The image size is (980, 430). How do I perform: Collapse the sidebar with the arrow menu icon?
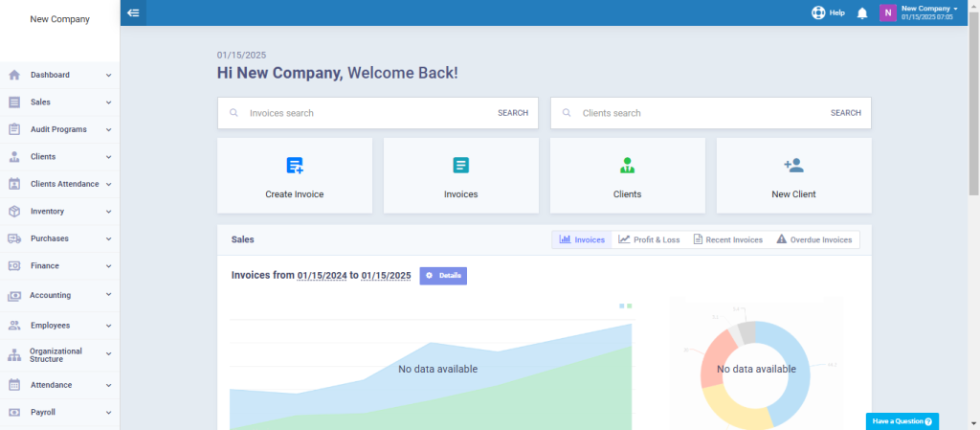(x=133, y=12)
